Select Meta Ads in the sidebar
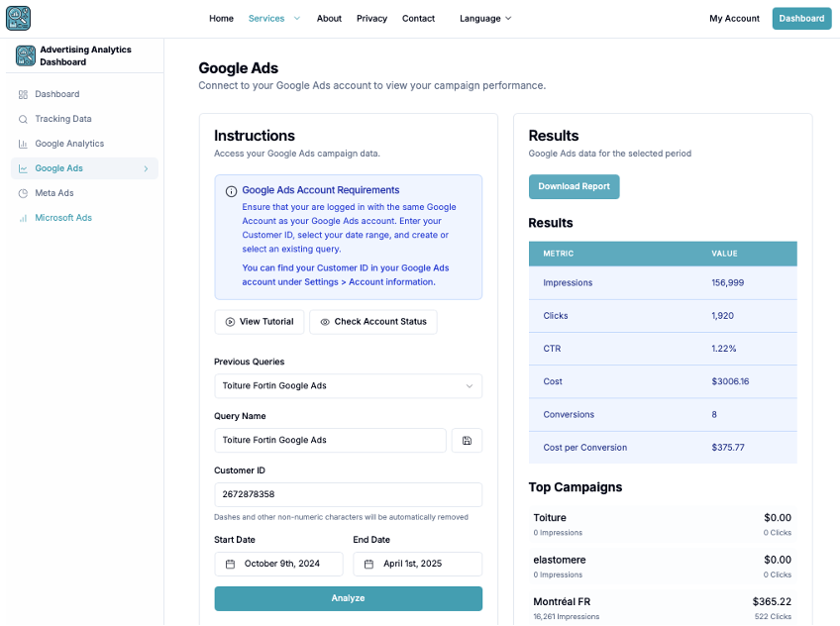This screenshot has width=840, height=626. click(84, 193)
